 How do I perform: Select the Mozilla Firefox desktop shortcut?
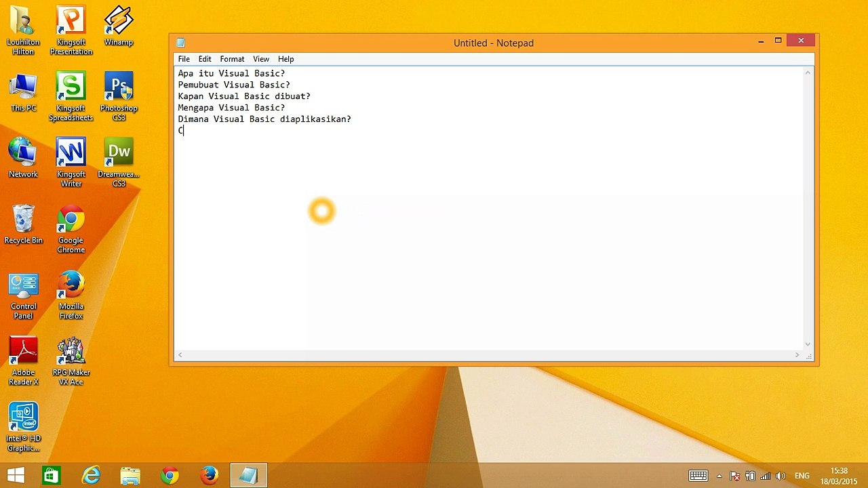tap(71, 296)
